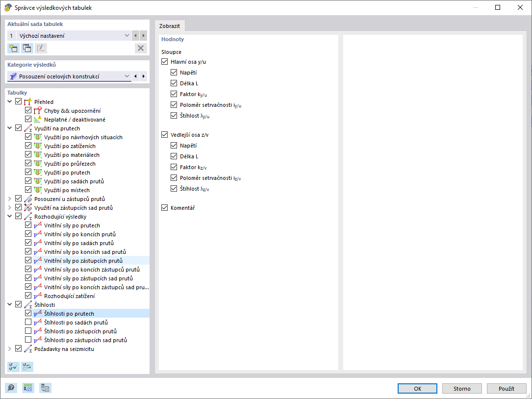Click Neplatné / deaktivované warning icon

(x=38, y=119)
